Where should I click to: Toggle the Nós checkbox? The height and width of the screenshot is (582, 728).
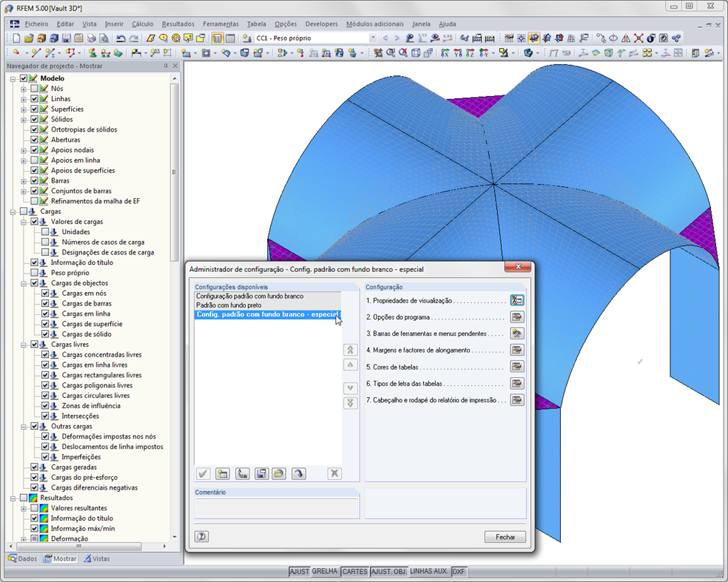point(34,89)
